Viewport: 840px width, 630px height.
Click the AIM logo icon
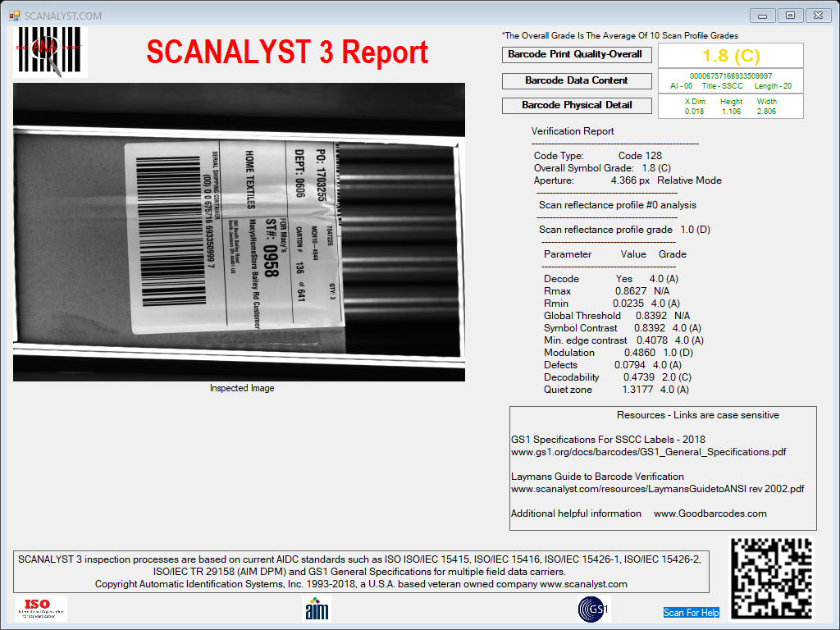click(x=317, y=609)
